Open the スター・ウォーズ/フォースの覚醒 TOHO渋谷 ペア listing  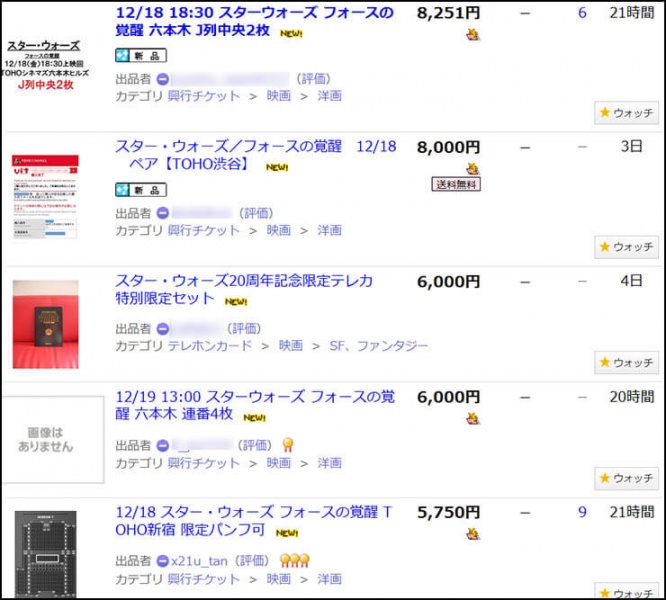[256, 155]
